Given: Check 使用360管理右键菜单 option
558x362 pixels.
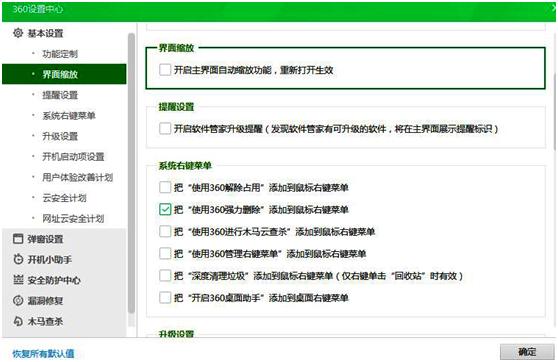Looking at the screenshot, I should coord(165,253).
